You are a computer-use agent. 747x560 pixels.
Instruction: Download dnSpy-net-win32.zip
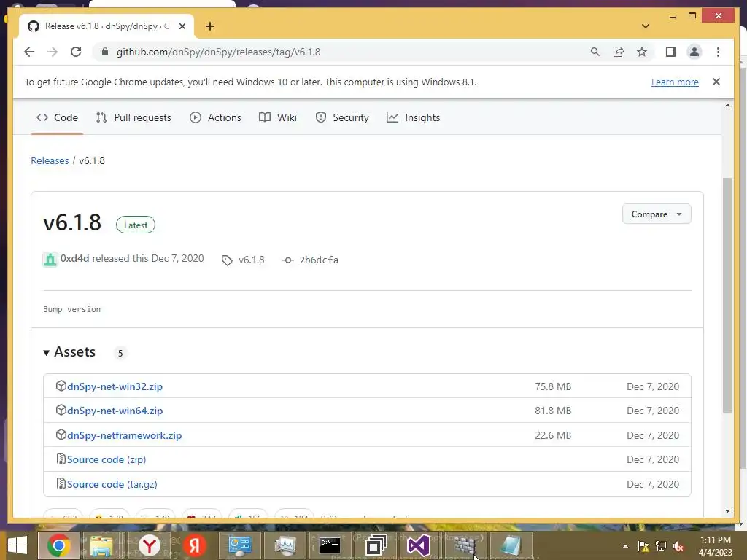pyautogui.click(x=115, y=386)
